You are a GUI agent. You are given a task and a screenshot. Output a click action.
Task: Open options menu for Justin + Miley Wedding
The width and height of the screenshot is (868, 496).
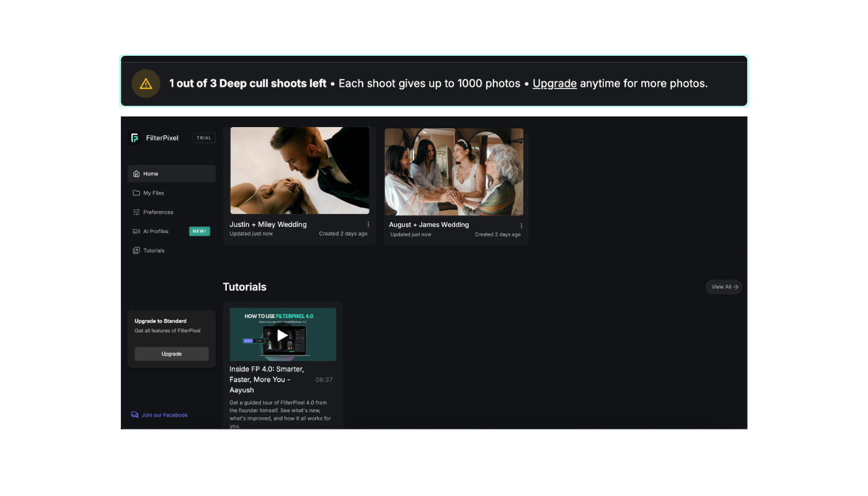(368, 224)
